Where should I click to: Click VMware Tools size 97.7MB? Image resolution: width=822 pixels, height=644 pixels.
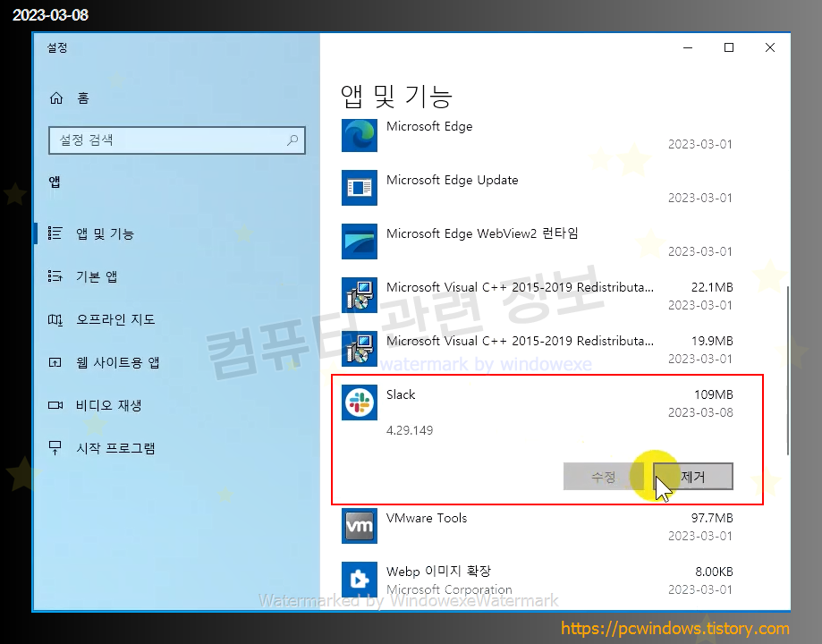point(712,518)
